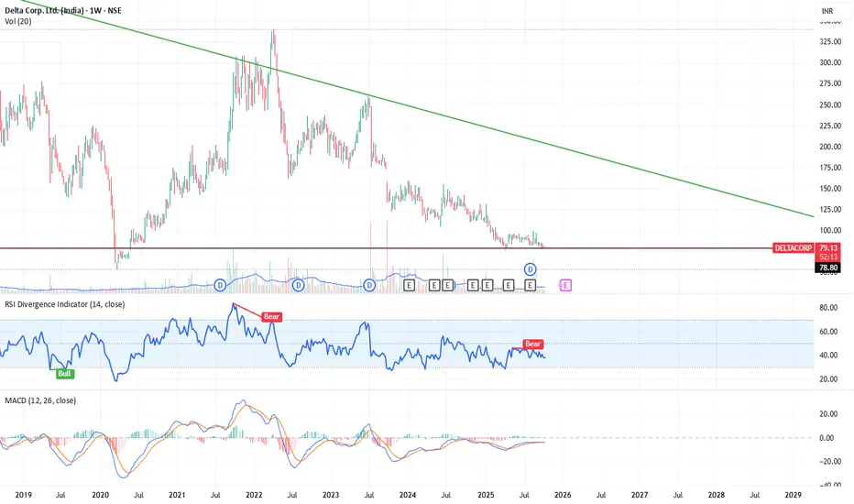
Task: Select the green Bull divergence label
Action: [64, 374]
